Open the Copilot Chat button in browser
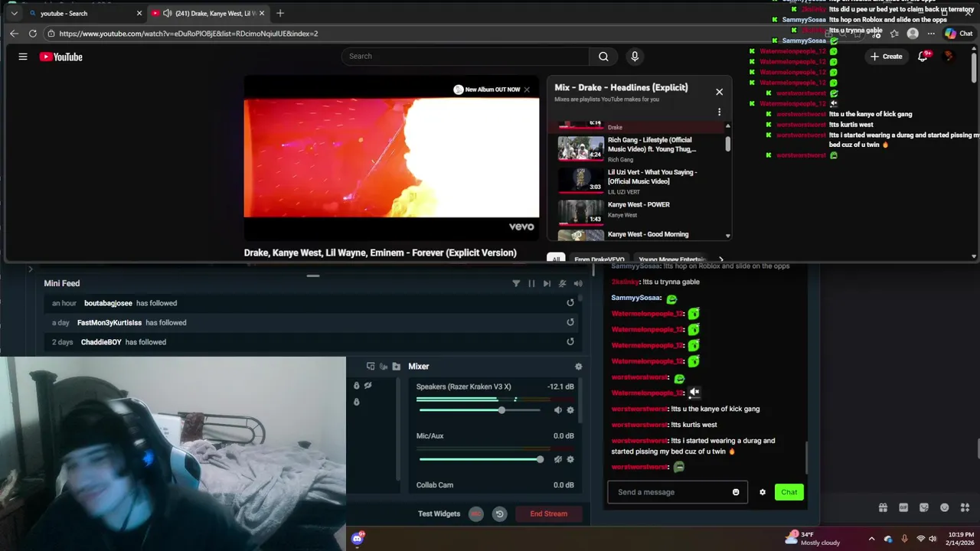The image size is (980, 551). 958,34
